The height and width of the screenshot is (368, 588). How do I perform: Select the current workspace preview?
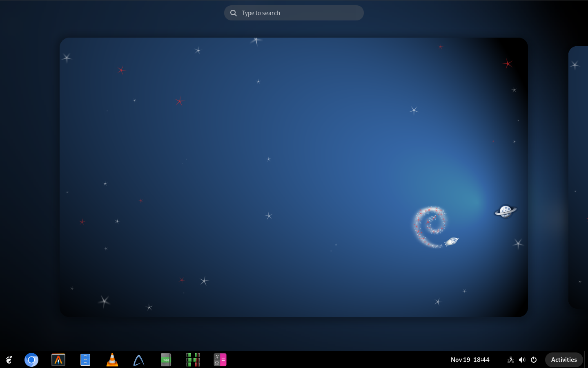pyautogui.click(x=294, y=177)
